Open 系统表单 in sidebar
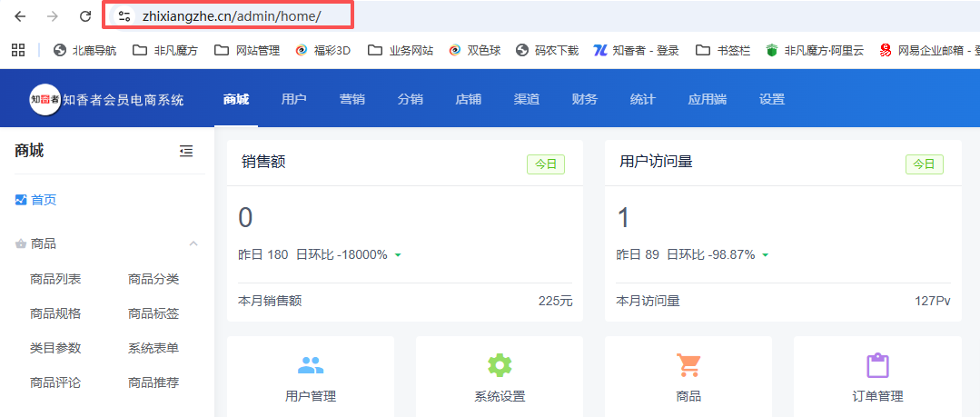Screen dimensions: 980x417 pyautogui.click(x=153, y=348)
